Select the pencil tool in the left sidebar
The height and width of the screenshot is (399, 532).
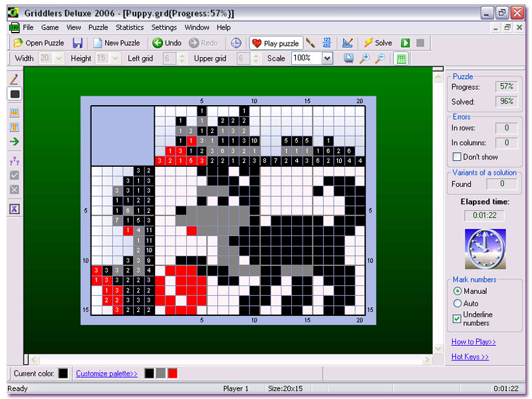click(x=14, y=79)
